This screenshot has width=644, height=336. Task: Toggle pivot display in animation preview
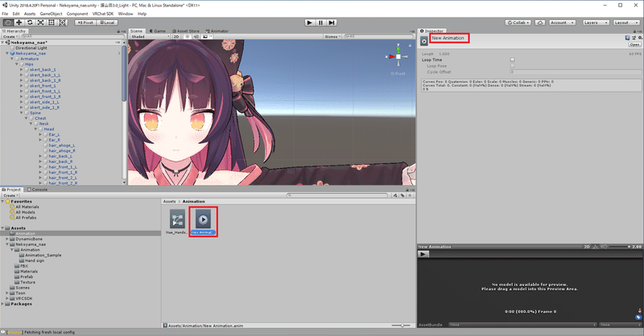point(595,247)
